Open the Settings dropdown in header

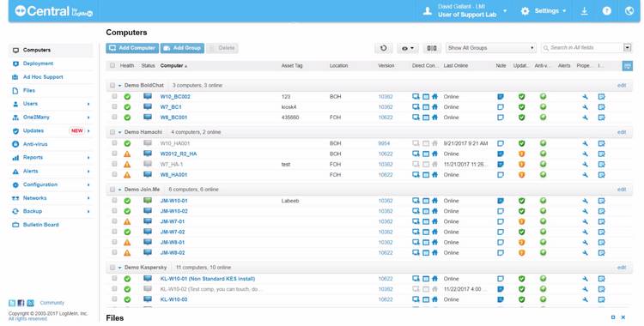point(544,11)
